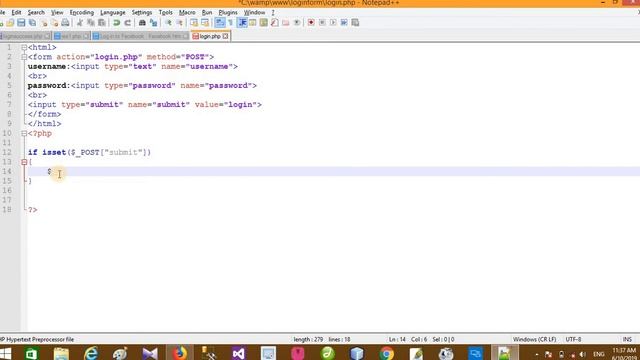
Task: Collapse the <html> fold marker on line 1
Action: 24,47
